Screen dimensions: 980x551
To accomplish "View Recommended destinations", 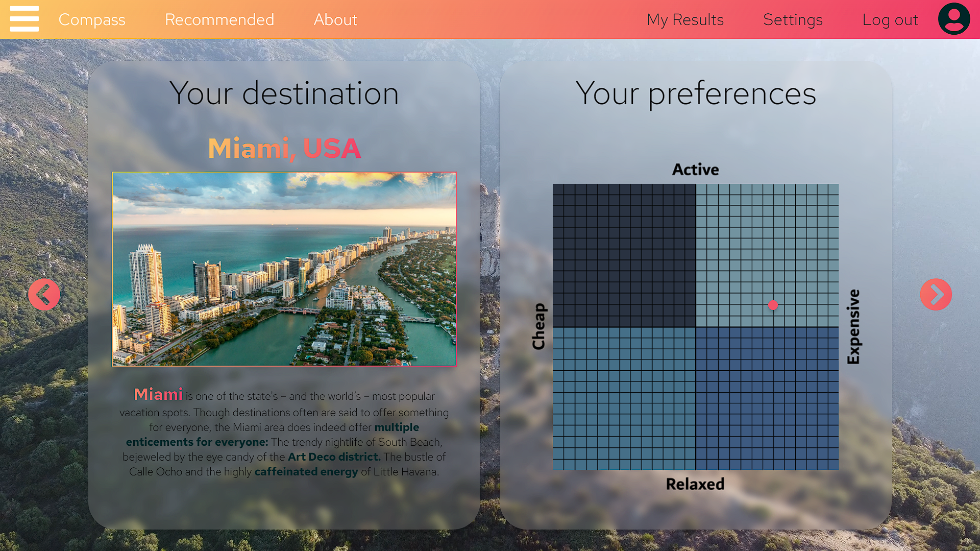I will [x=219, y=20].
